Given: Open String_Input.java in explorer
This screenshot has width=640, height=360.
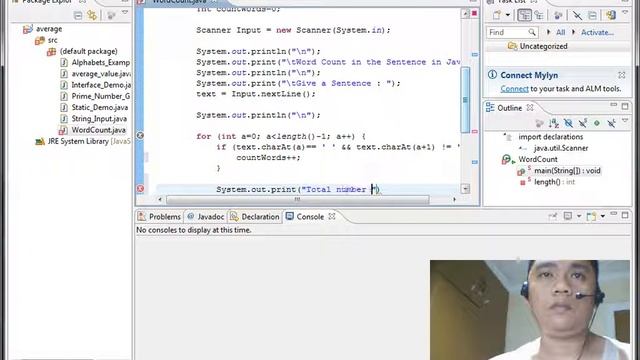Looking at the screenshot, I should 99,119.
